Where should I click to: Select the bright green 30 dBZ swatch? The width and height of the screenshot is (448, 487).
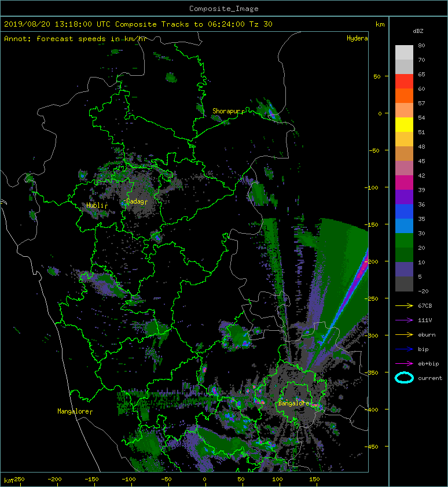click(404, 240)
